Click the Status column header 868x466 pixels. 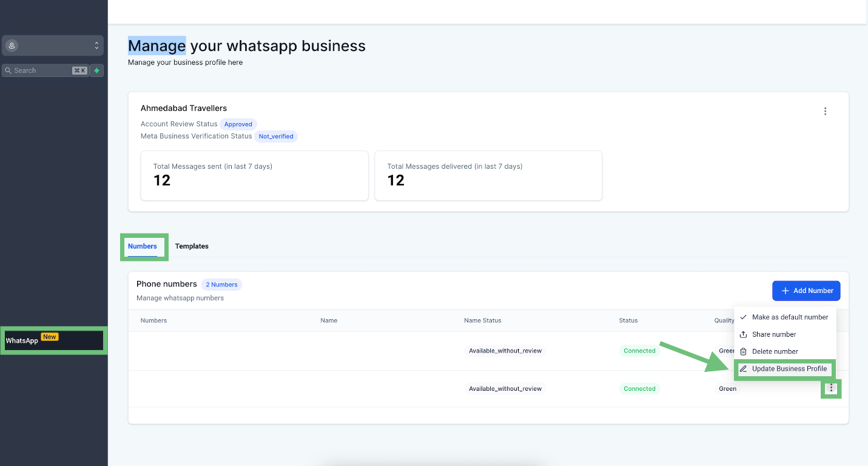click(x=628, y=320)
